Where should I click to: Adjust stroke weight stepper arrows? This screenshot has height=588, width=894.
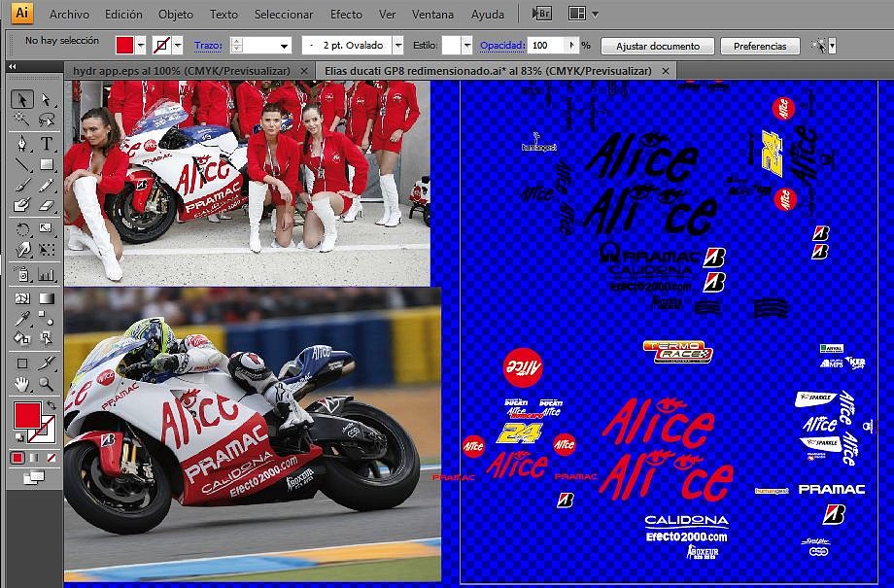pos(237,45)
